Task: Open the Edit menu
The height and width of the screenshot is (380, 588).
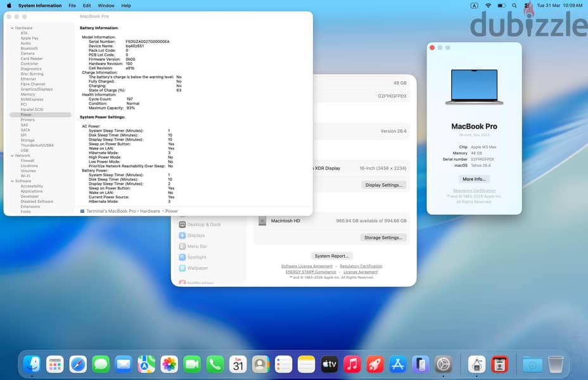Action: pyautogui.click(x=87, y=6)
